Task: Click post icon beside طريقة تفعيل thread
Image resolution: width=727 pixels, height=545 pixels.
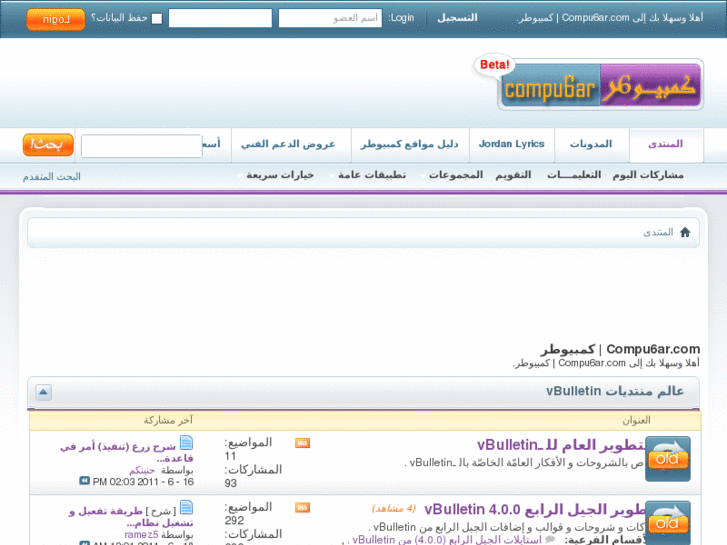Action: (186, 507)
